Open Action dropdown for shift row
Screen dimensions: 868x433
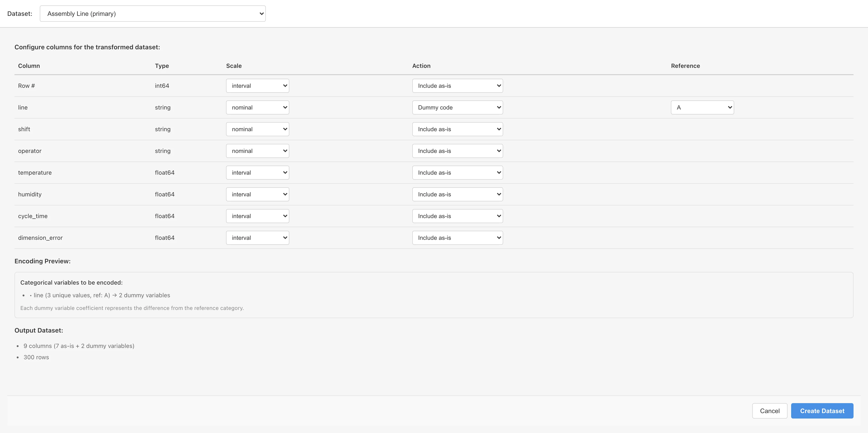coord(457,129)
